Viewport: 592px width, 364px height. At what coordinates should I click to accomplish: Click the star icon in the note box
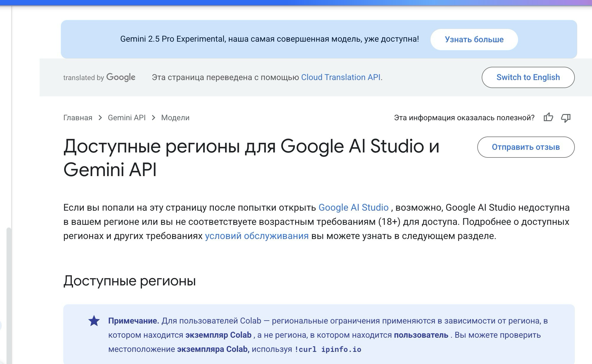[94, 321]
